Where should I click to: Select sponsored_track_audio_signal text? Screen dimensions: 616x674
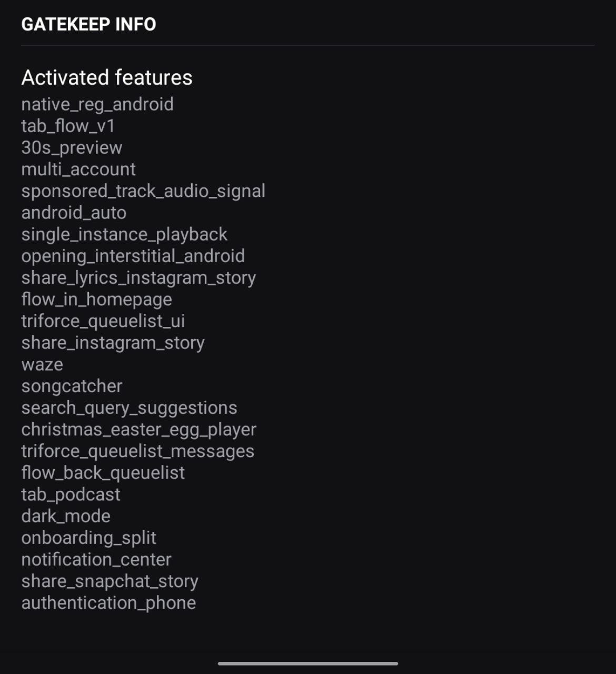[143, 191]
